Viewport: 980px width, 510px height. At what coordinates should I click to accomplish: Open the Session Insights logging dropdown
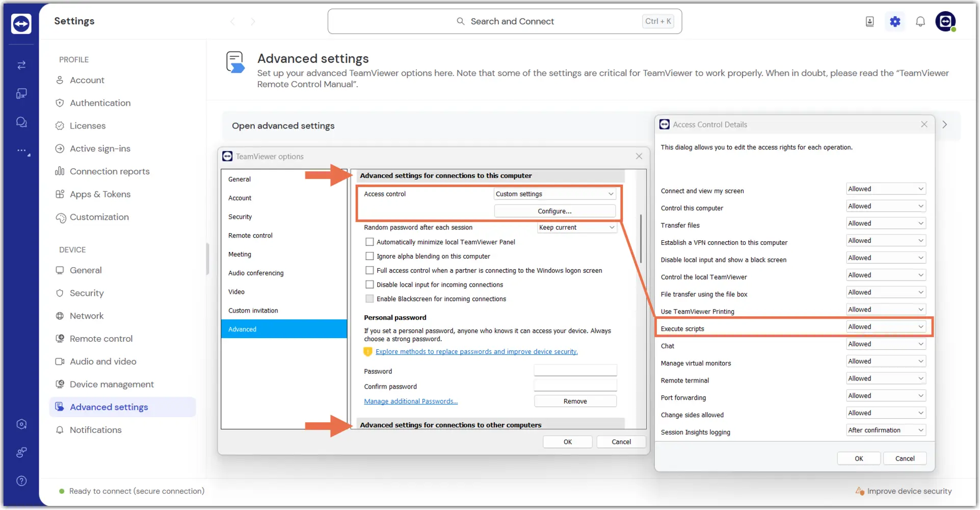pyautogui.click(x=886, y=430)
